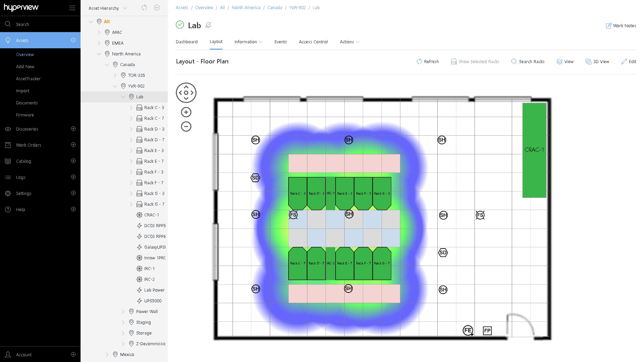Switch to the Dashboard tab
Image resolution: width=644 pixels, height=362 pixels.
point(187,42)
